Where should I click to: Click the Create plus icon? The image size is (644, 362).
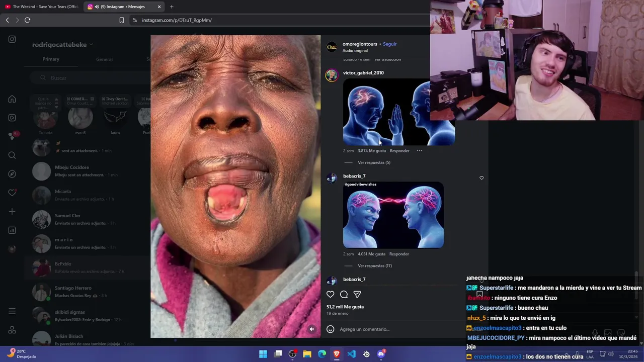coord(12,212)
